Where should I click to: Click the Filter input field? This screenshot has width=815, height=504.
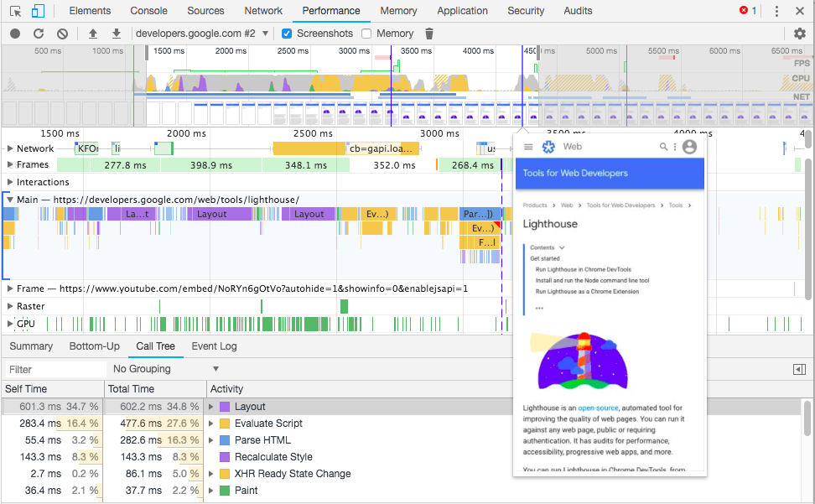pyautogui.click(x=55, y=370)
